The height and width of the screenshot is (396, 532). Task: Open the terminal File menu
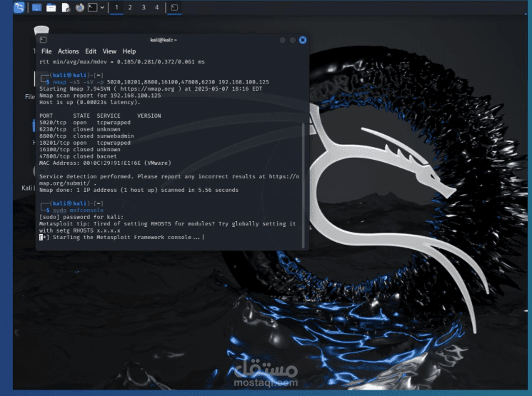point(46,51)
